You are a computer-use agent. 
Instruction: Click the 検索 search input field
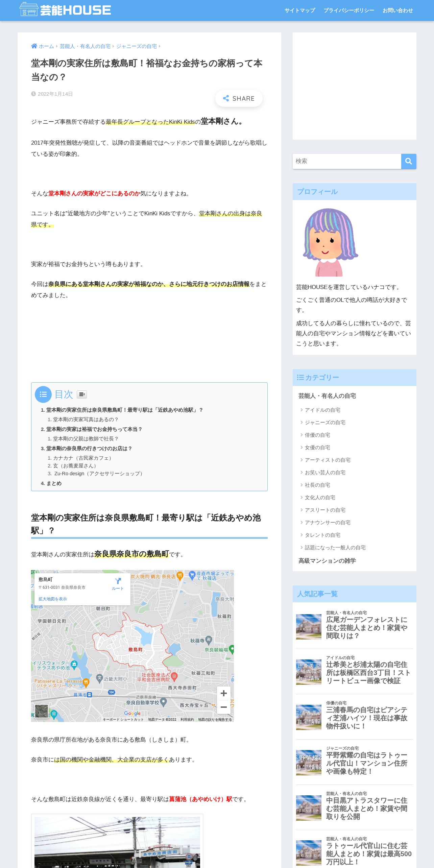point(347,161)
